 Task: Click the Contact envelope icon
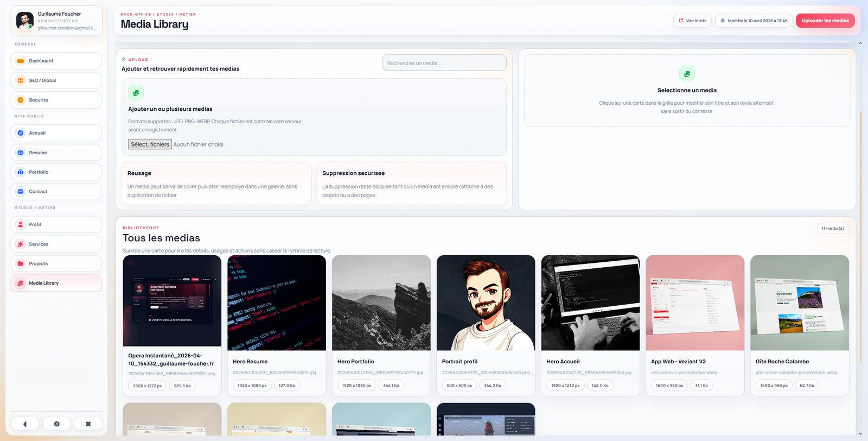point(21,192)
